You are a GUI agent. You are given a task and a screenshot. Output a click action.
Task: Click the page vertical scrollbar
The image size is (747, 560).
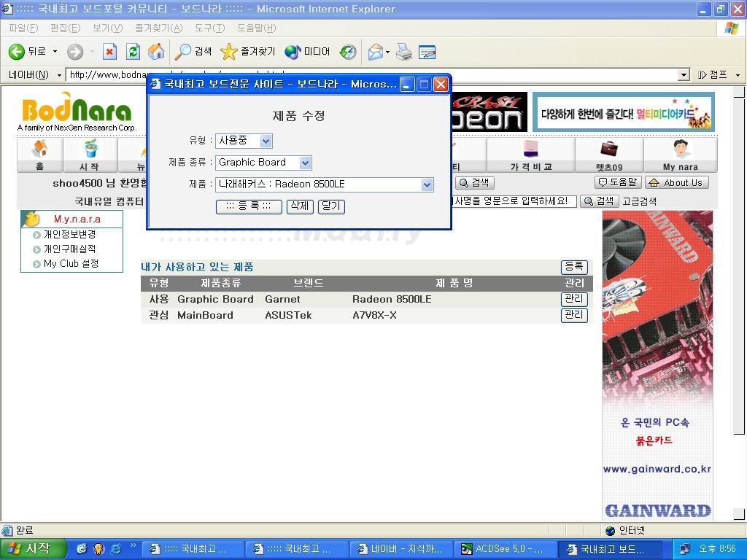tap(739, 305)
